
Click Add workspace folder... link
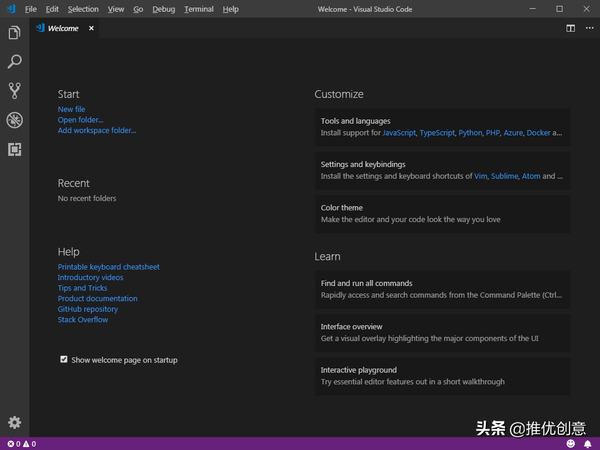pos(97,130)
